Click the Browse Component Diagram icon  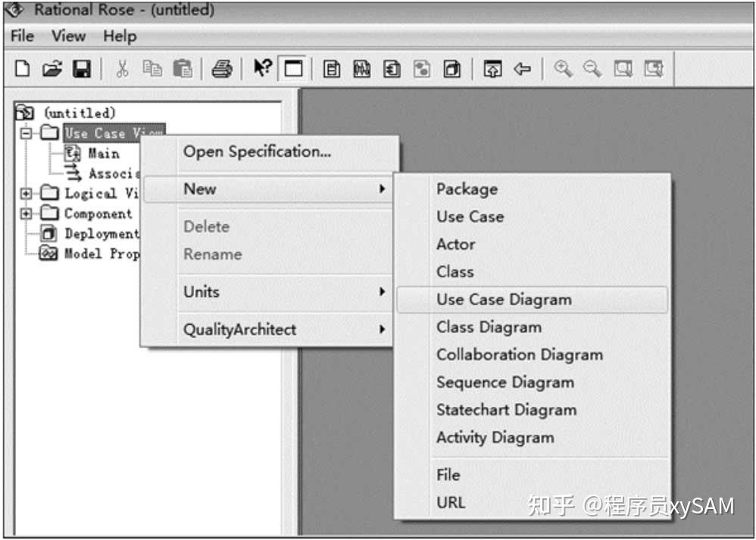(x=392, y=69)
